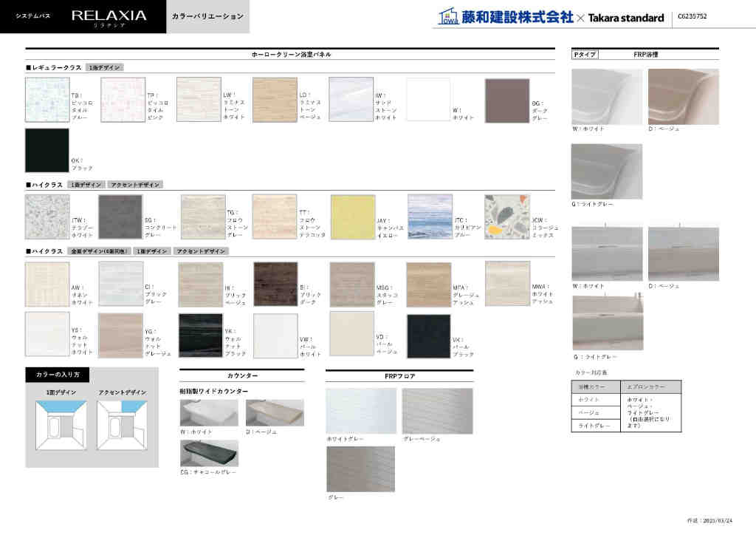Click the 全面デザイン(4面同色) tag
Screen dimensions: 756x535
pyautogui.click(x=100, y=251)
